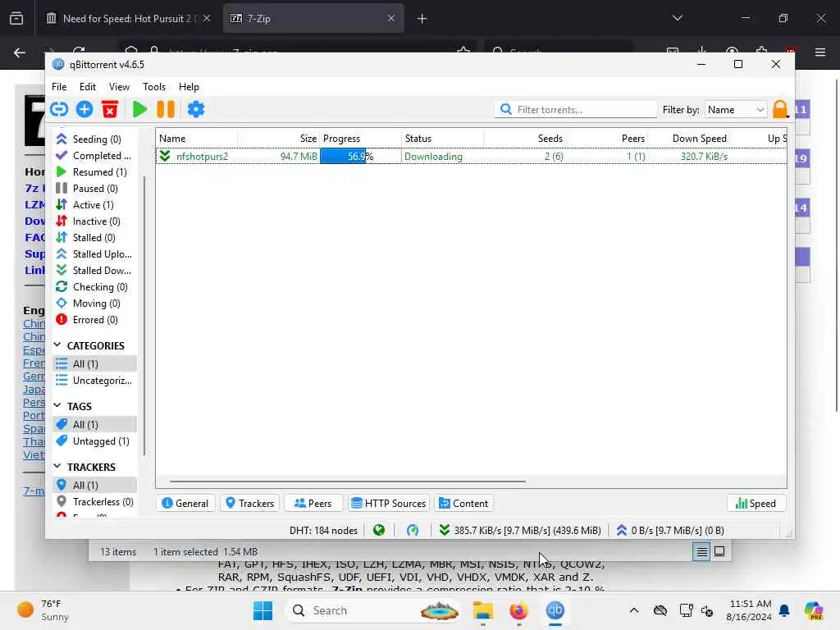Collapse the TAGS section
The image size is (840, 630).
57,405
